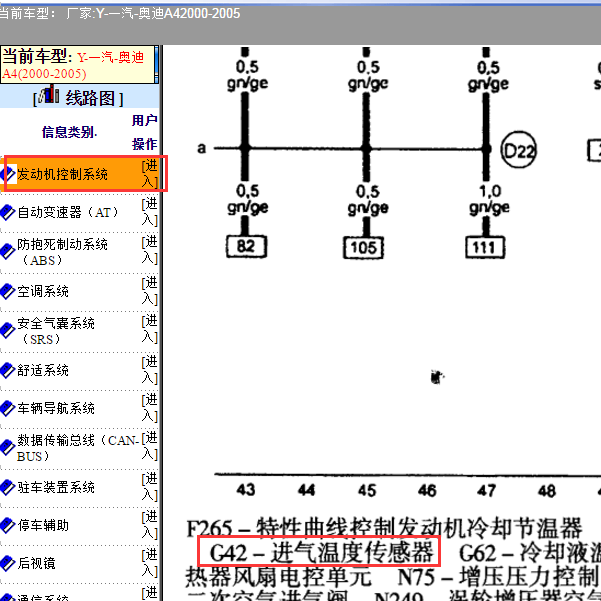Click [进入] link for 安全气囊系统
Image resolution: width=601 pixels, height=601 pixels.
(149, 329)
